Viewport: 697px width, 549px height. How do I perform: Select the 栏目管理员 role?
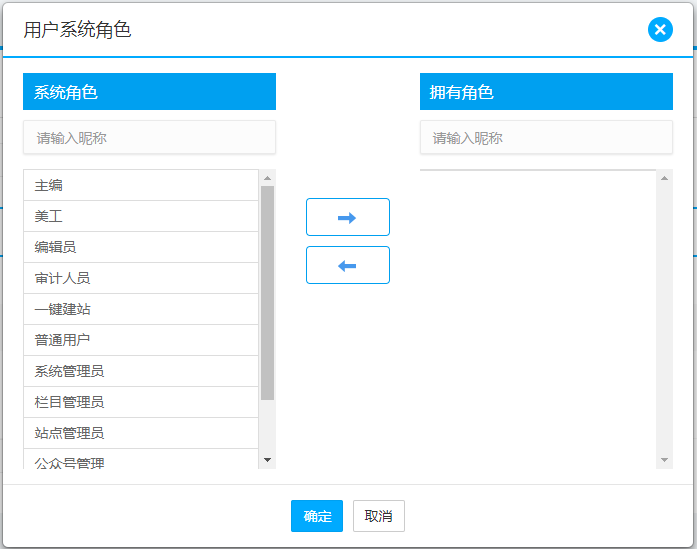coord(141,402)
